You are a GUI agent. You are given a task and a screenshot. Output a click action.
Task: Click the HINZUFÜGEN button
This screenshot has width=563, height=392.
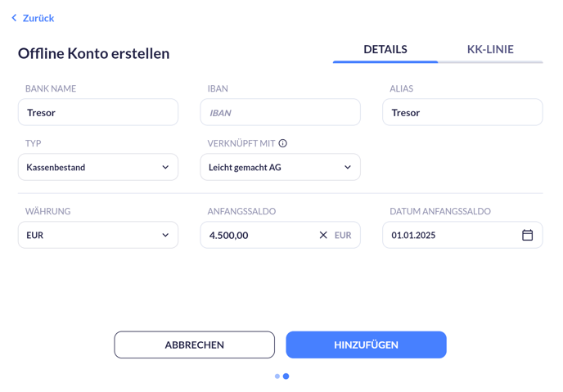[x=367, y=345]
